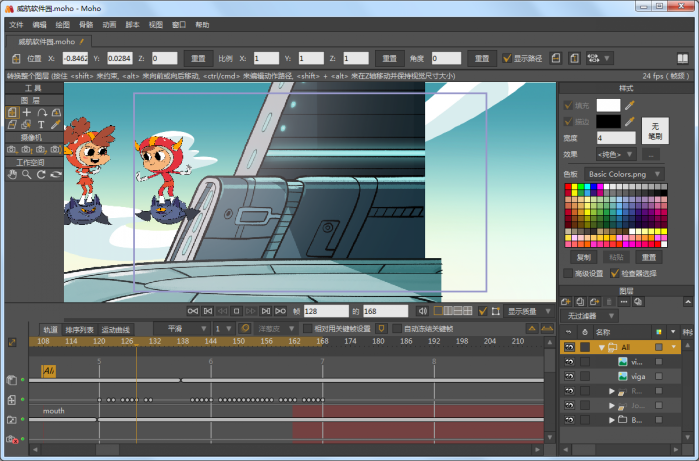Click the stop playback button

point(237,311)
